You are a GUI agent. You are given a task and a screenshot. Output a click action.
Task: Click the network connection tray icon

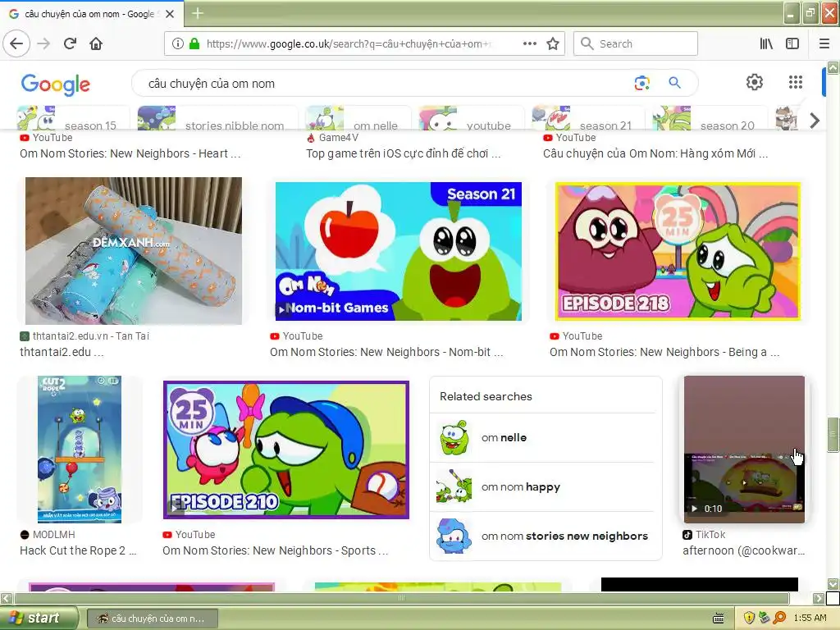[x=764, y=619]
